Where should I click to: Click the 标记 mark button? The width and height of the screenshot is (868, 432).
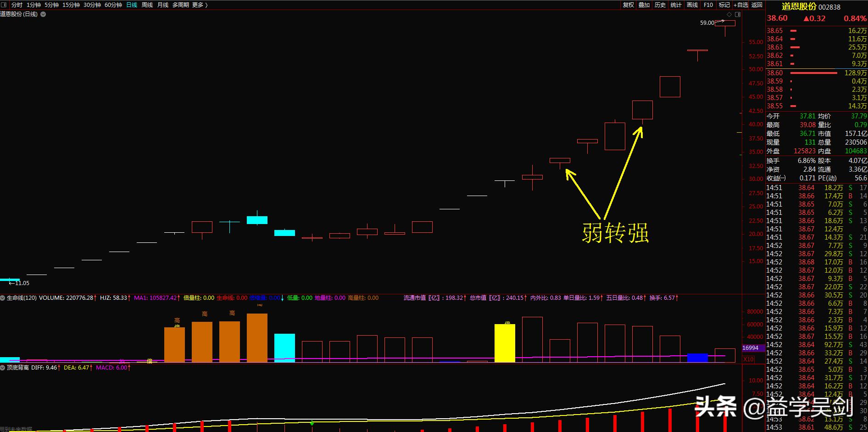point(724,5)
